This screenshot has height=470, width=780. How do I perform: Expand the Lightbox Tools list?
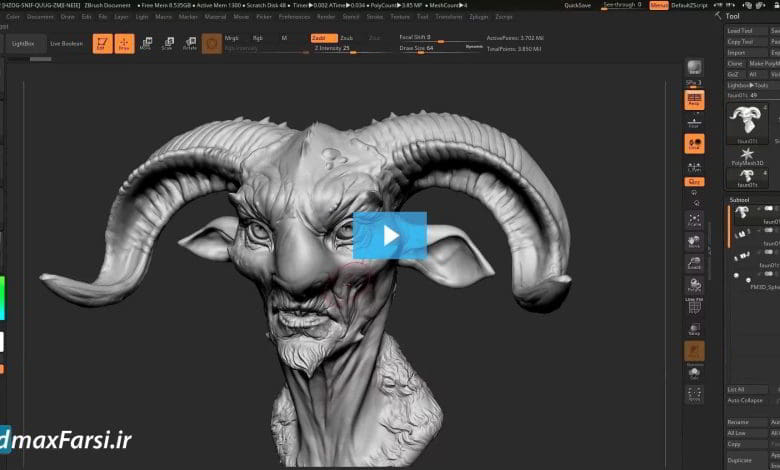pos(748,85)
